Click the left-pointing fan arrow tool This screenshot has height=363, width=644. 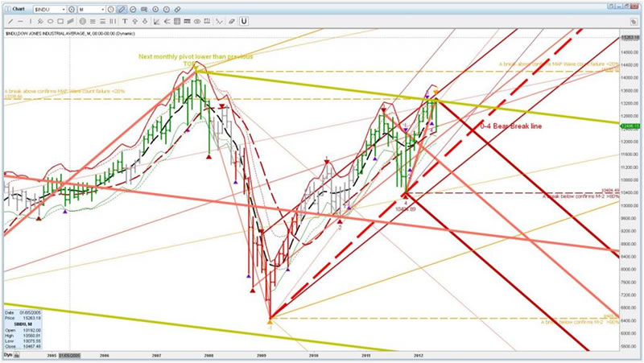coord(167,22)
